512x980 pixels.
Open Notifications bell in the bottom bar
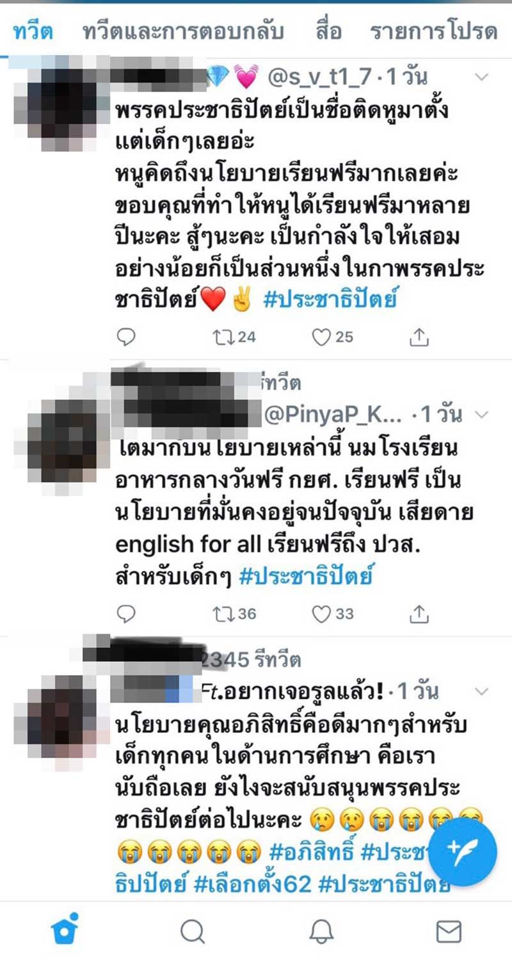321,932
